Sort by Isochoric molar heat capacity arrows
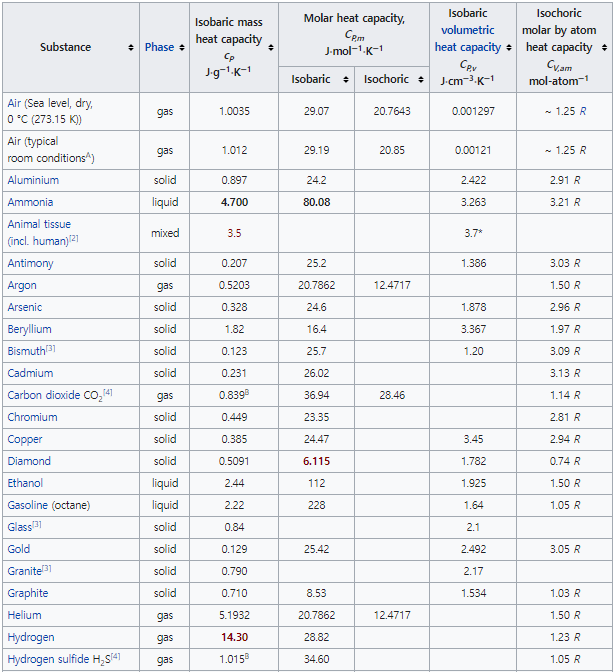The width and height of the screenshot is (615, 672). pyautogui.click(x=421, y=79)
